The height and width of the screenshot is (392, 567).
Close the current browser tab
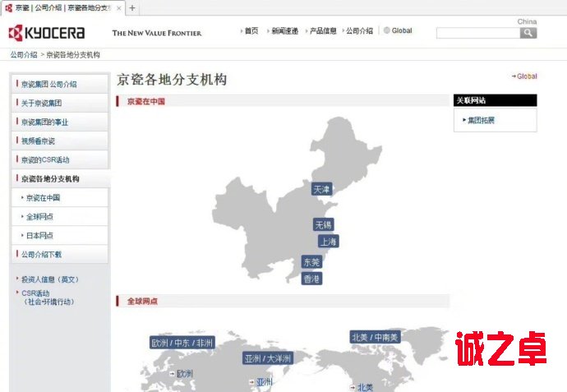(x=119, y=8)
